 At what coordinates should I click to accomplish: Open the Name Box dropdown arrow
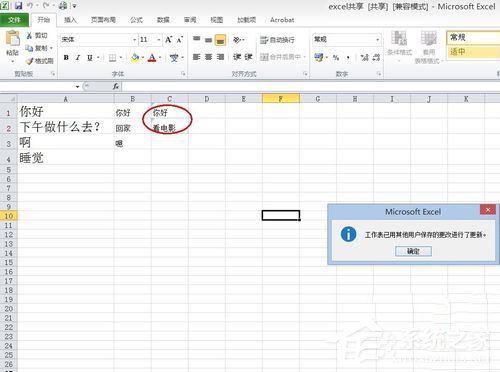[77, 87]
